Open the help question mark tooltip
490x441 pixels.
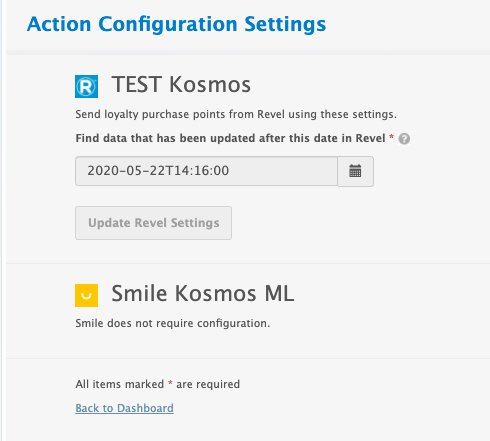click(x=404, y=138)
